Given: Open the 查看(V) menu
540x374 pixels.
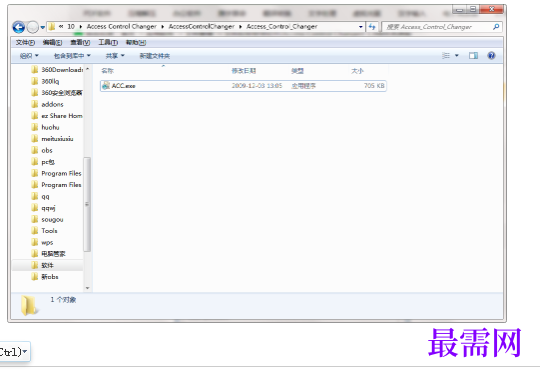Looking at the screenshot, I should 80,42.
